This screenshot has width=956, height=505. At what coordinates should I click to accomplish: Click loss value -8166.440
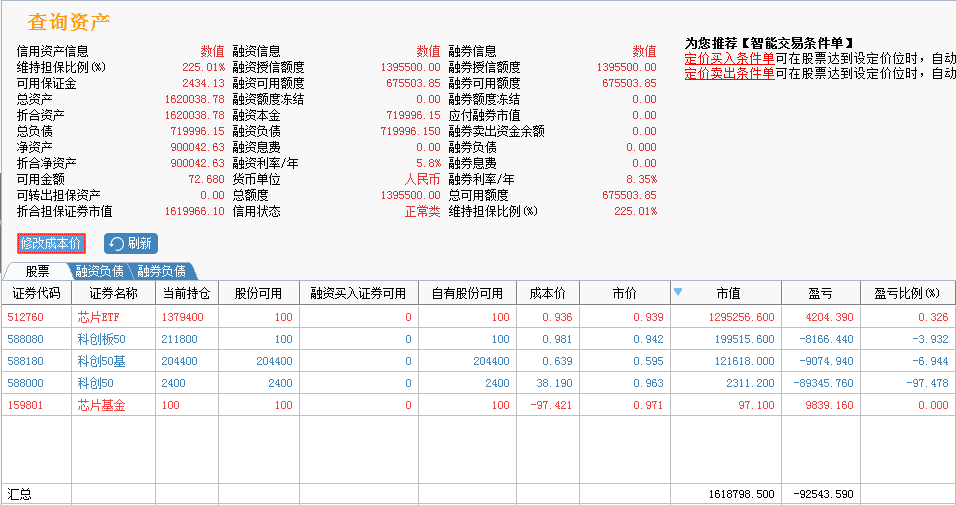tap(826, 339)
